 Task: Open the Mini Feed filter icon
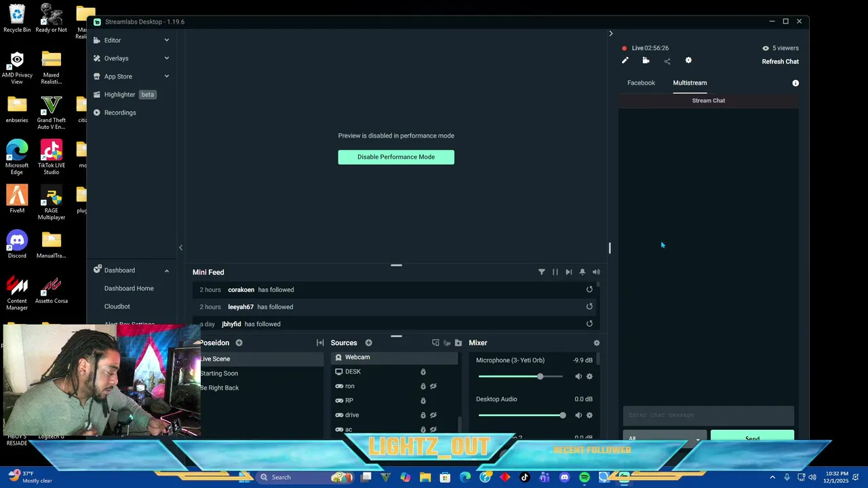(x=542, y=272)
